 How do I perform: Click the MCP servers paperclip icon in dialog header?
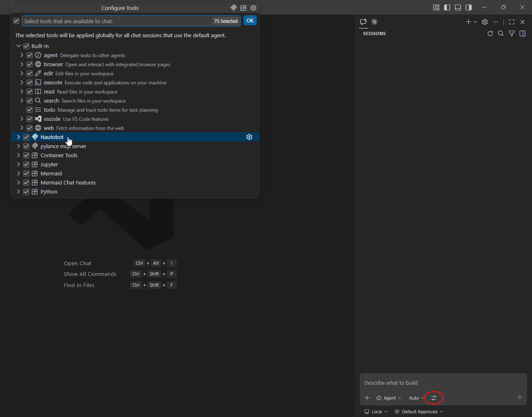click(x=233, y=7)
